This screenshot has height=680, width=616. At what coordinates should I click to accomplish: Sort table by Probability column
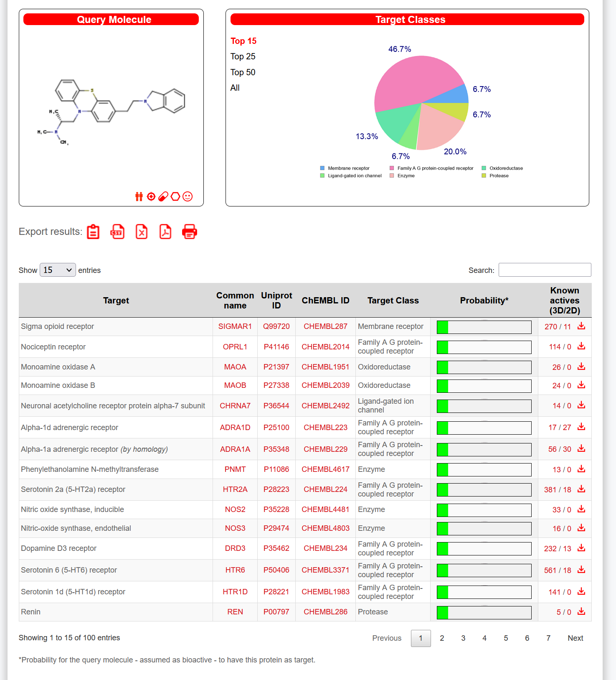[x=484, y=301]
